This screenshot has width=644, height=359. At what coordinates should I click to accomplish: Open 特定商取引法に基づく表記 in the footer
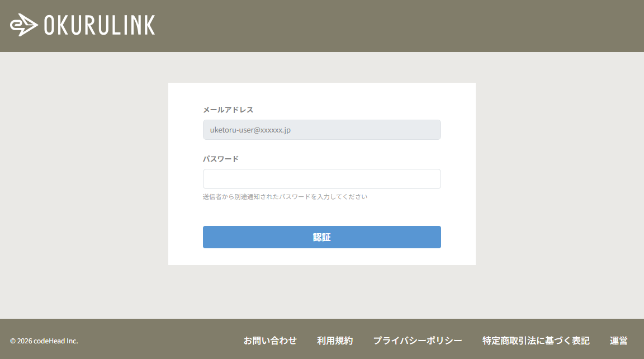tap(536, 341)
